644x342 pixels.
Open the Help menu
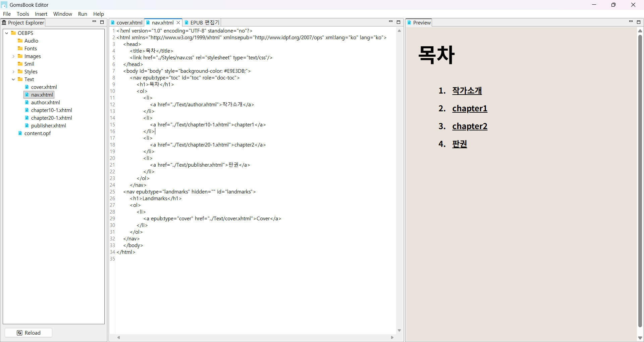tap(99, 14)
